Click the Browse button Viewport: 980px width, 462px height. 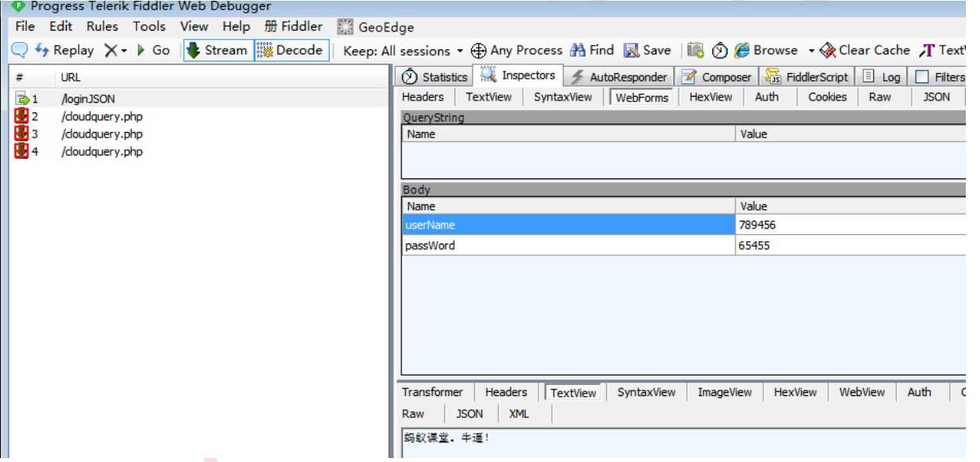[766, 50]
